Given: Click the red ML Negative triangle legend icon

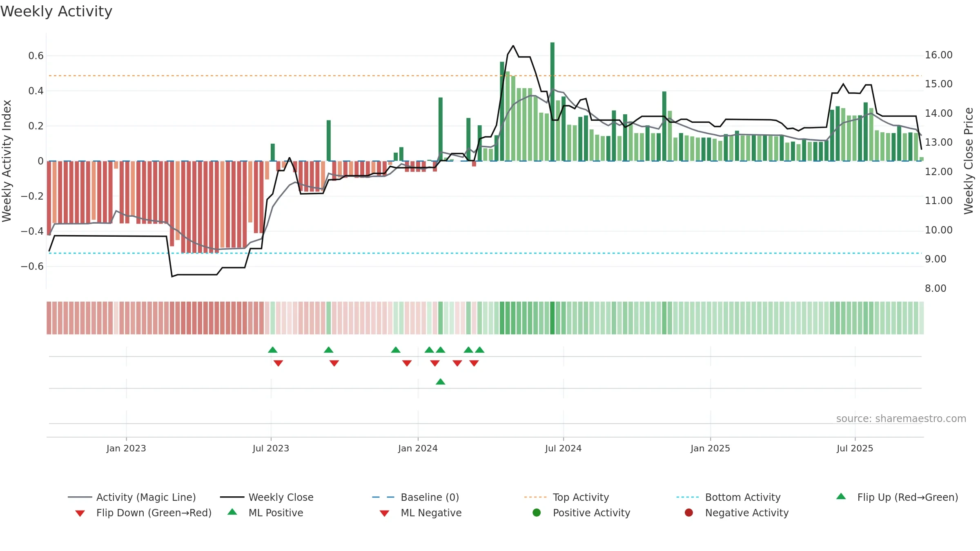Looking at the screenshot, I should pyautogui.click(x=384, y=513).
